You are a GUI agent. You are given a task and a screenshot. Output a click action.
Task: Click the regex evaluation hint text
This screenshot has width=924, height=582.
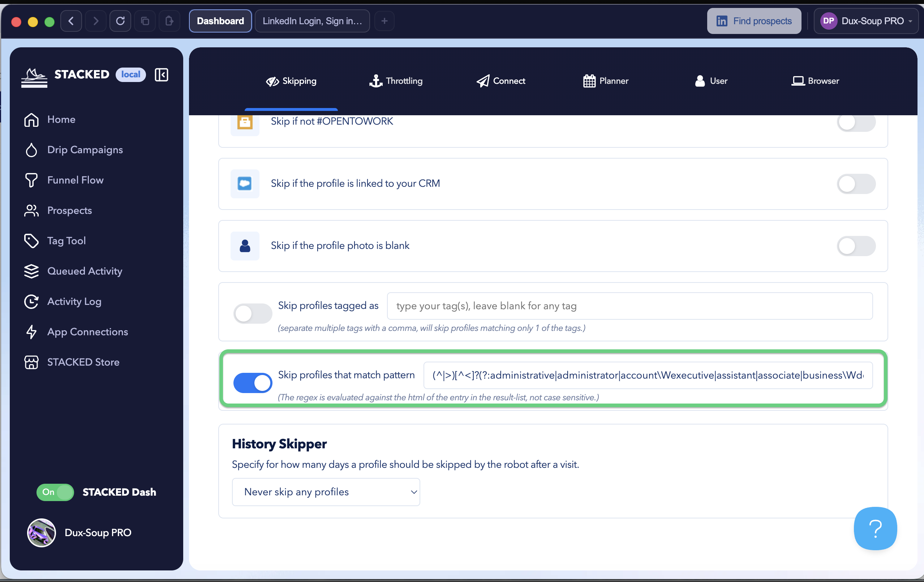[x=438, y=397]
